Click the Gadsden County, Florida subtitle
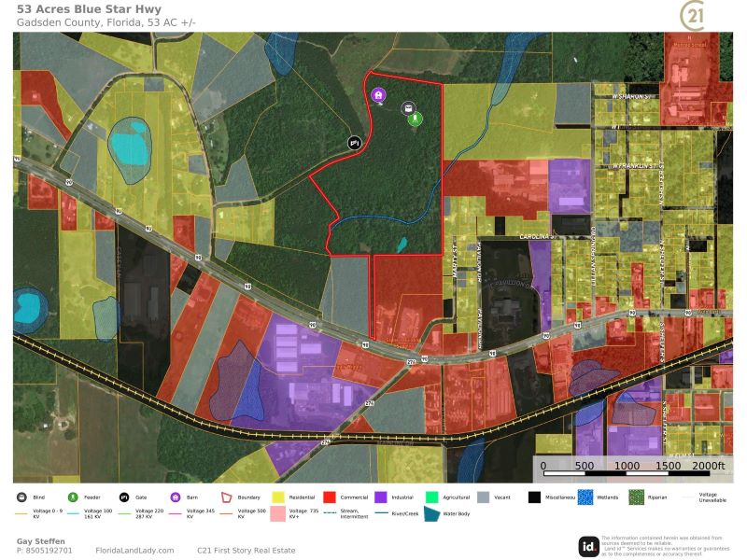Viewport: 747px width, 560px height. coord(106,22)
